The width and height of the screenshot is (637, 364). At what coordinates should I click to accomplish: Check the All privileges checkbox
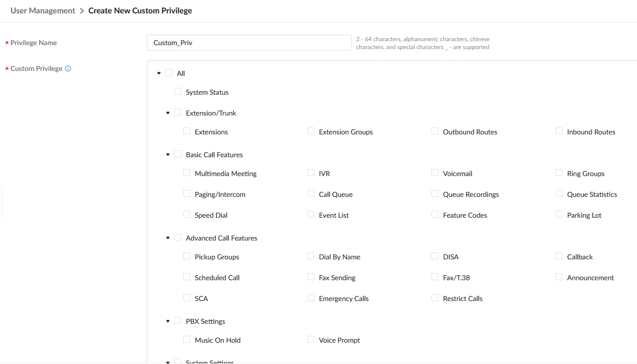169,72
